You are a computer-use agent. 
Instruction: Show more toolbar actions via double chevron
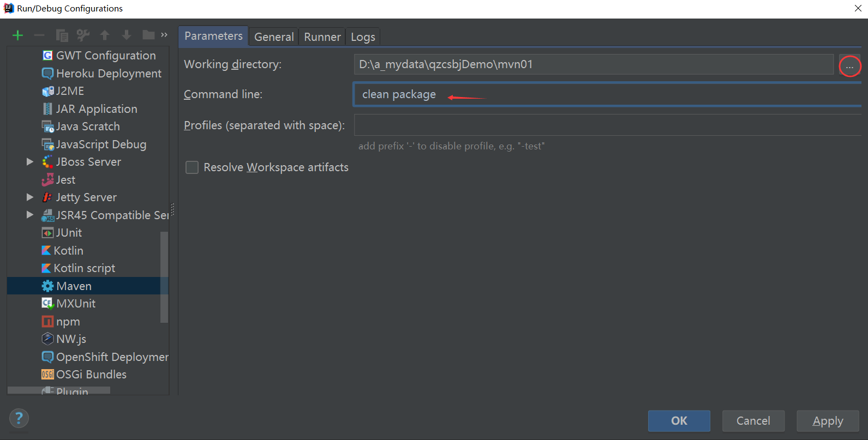pos(164,35)
